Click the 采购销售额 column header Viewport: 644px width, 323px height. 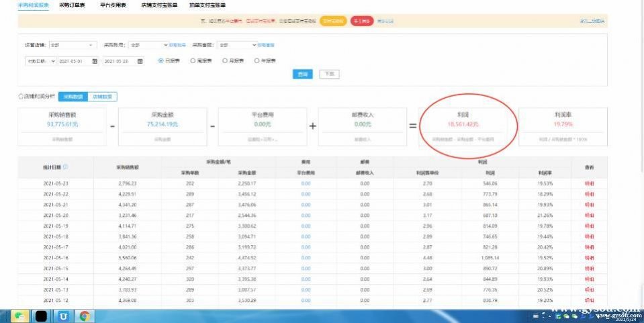[128, 167]
